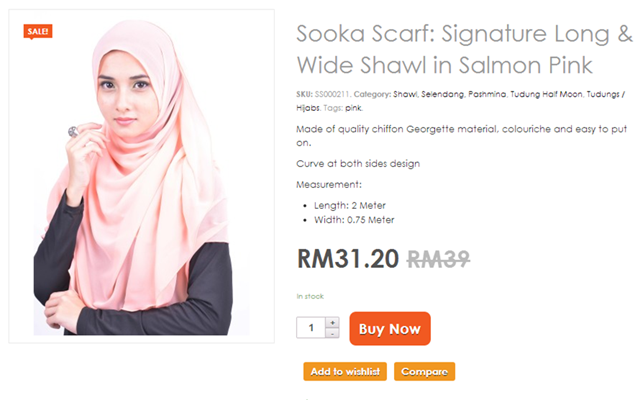This screenshot has width=640, height=400.
Task: Click the Buy Now button
Action: click(x=390, y=329)
